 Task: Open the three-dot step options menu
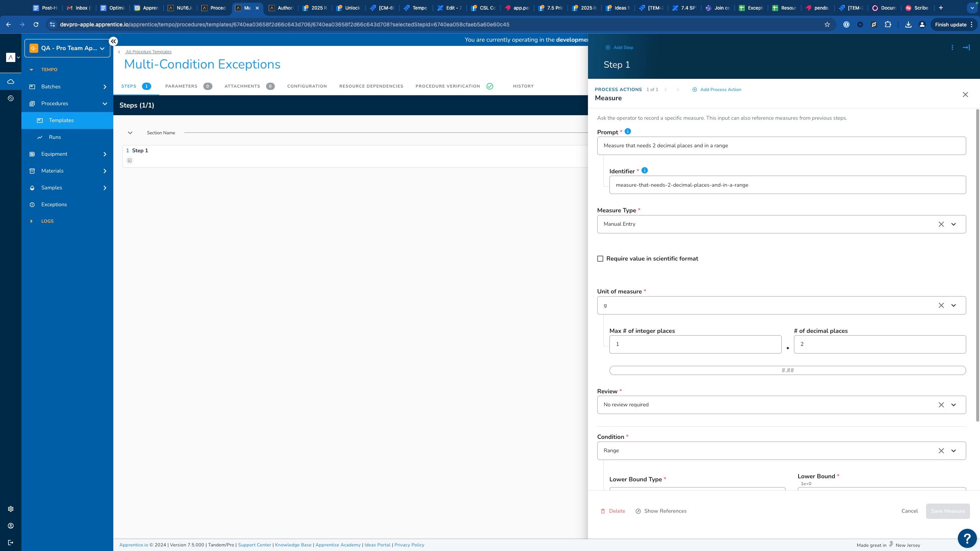pyautogui.click(x=952, y=47)
